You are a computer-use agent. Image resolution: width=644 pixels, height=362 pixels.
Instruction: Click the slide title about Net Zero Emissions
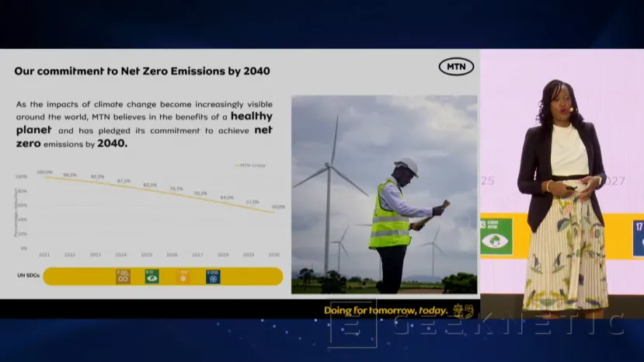coord(142,71)
